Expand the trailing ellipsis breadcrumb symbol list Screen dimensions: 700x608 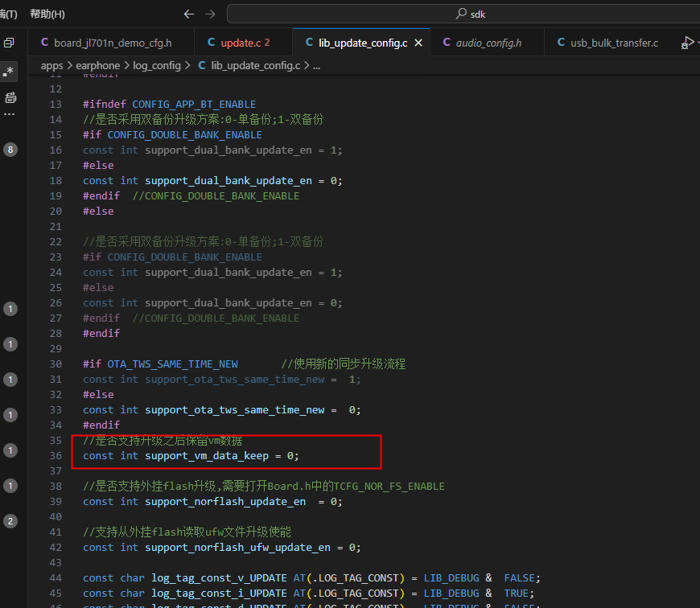(x=316, y=66)
